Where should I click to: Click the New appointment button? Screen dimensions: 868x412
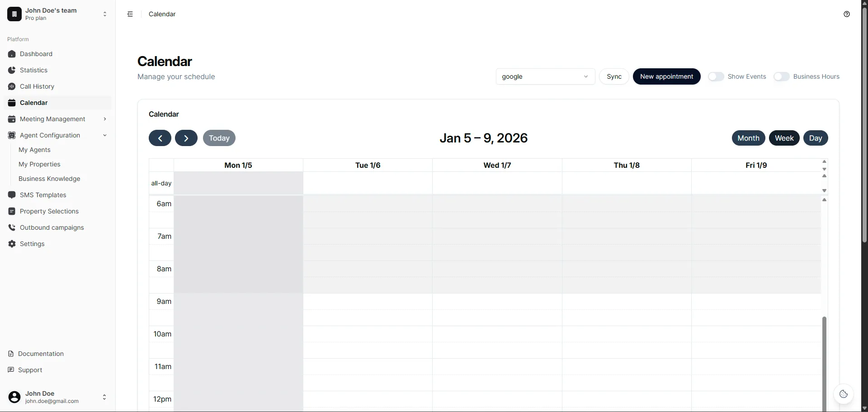click(667, 76)
